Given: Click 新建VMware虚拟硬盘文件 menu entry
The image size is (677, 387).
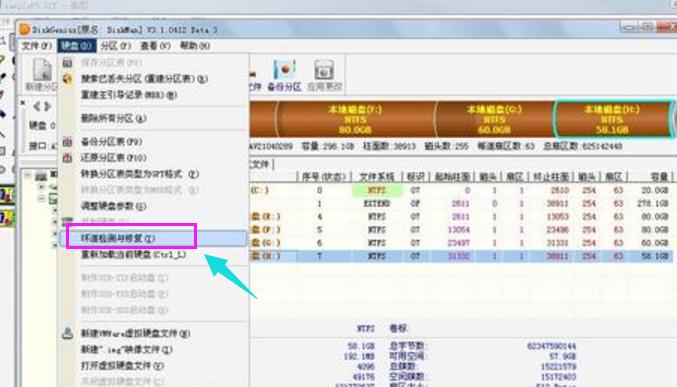Looking at the screenshot, I should (136, 333).
